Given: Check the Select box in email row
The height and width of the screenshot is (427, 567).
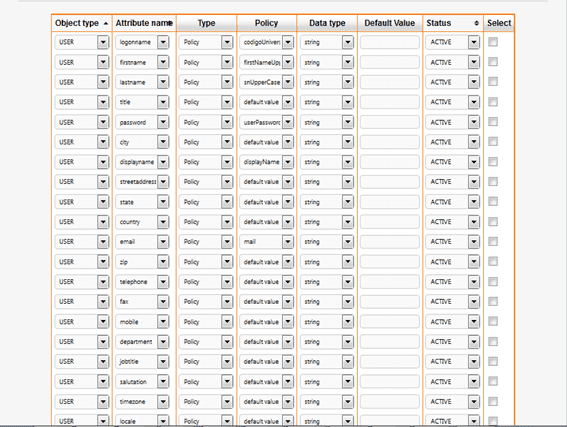Looking at the screenshot, I should pyautogui.click(x=493, y=241).
